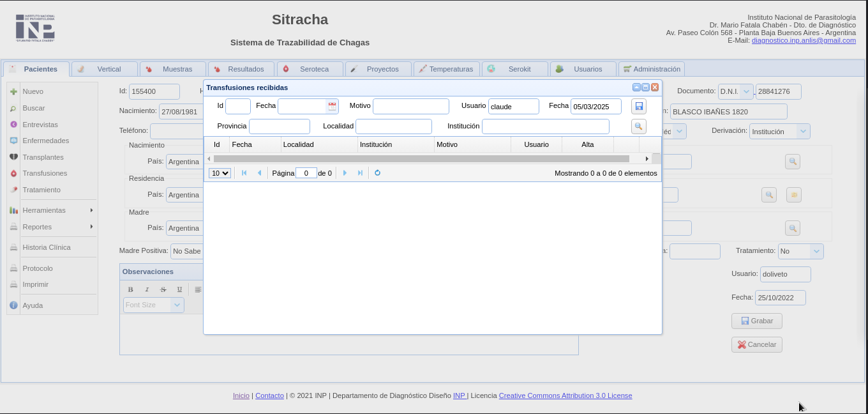Toggle bold in Observaciones editor
Image resolution: width=868 pixels, height=414 pixels.
click(131, 289)
